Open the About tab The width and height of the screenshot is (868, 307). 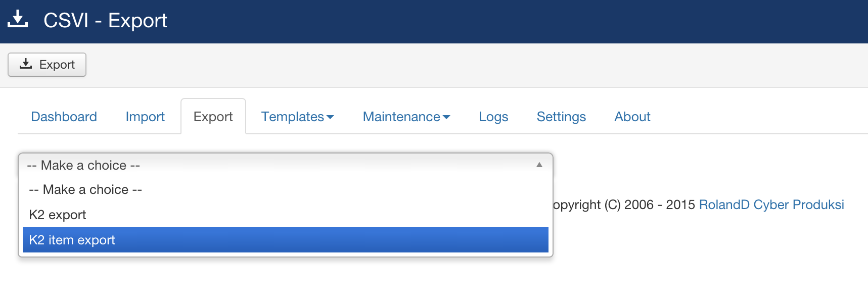click(632, 117)
